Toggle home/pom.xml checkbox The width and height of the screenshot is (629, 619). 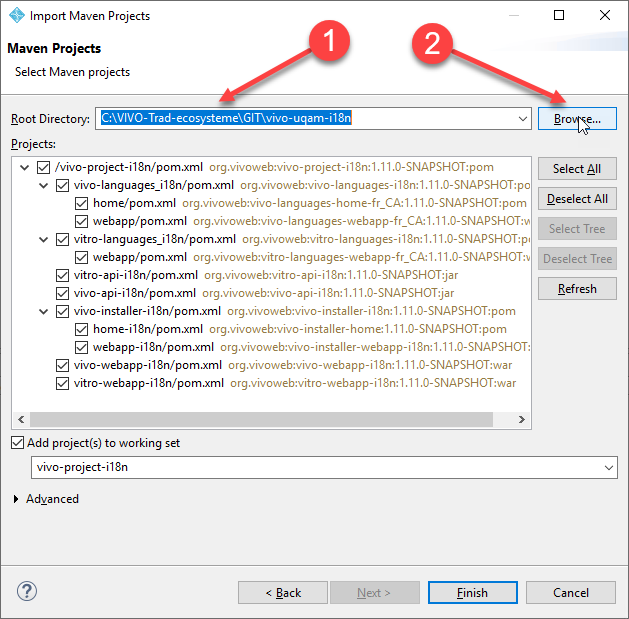coord(81,203)
